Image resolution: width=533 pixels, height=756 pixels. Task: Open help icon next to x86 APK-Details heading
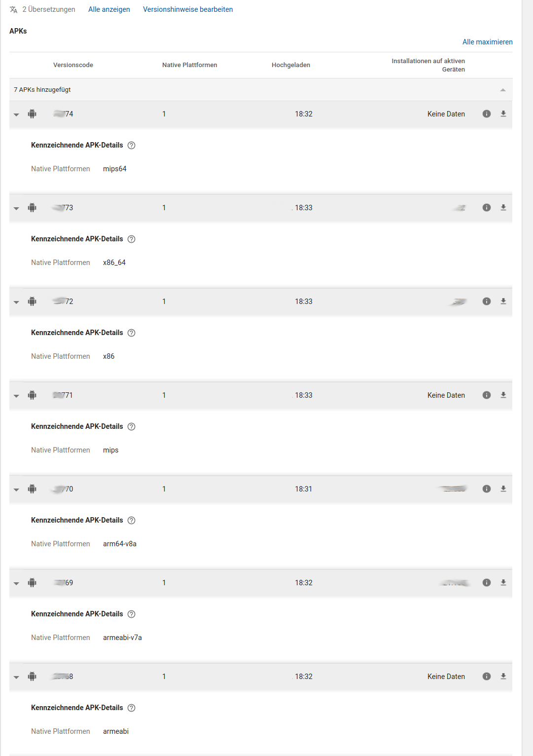pos(132,333)
